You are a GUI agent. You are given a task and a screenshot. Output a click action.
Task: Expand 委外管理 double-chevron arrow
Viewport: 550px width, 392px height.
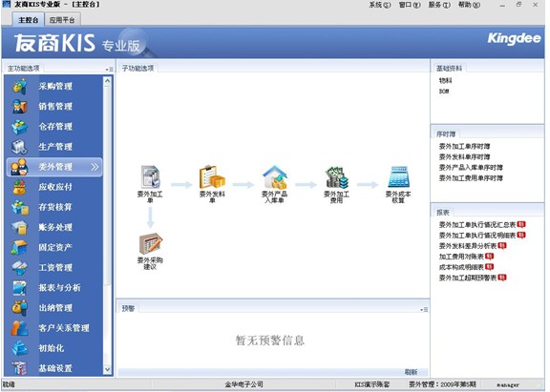(x=95, y=167)
